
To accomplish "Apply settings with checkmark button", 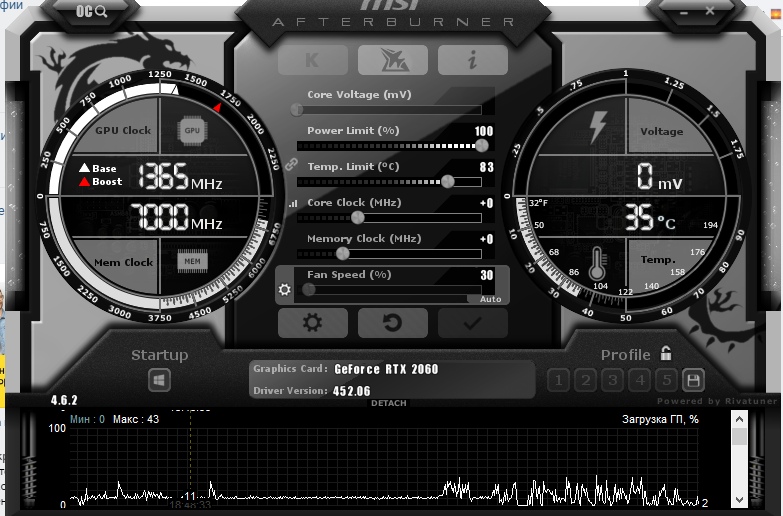I will click(x=473, y=323).
